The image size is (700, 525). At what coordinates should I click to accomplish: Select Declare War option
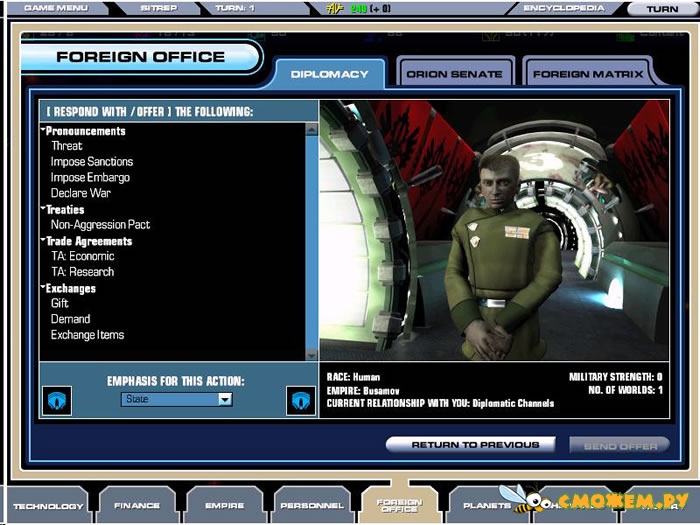click(81, 193)
